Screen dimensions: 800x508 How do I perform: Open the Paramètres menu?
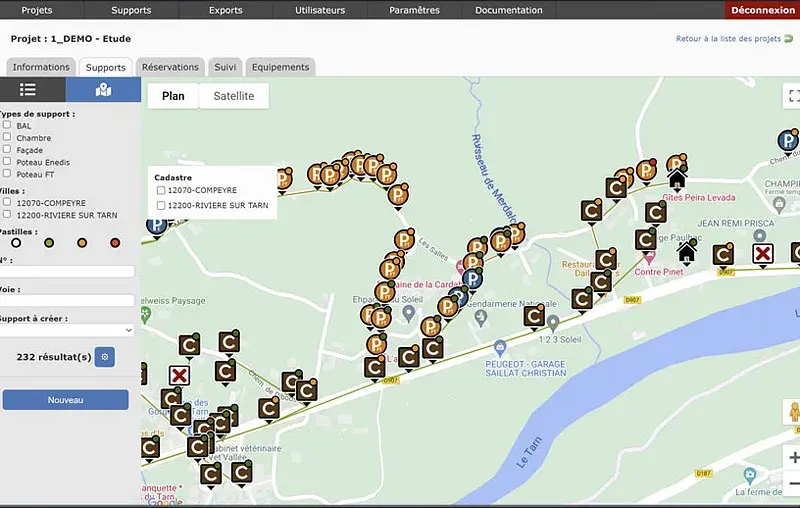click(x=414, y=10)
